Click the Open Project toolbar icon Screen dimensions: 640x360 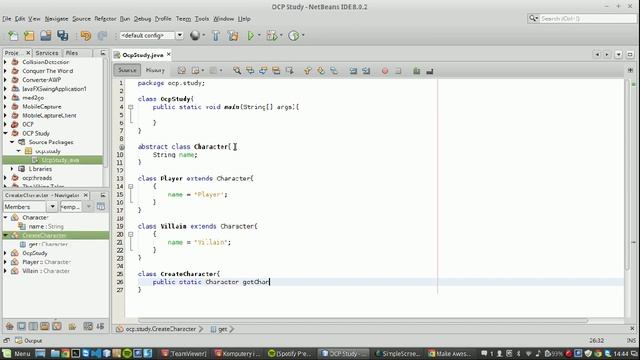click(45, 36)
